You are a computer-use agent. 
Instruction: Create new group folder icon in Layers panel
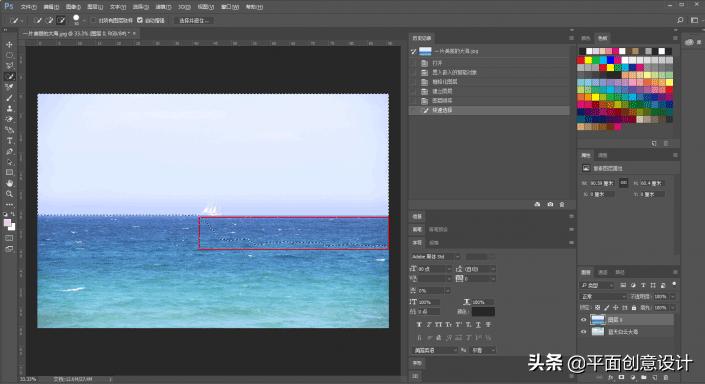coord(644,377)
